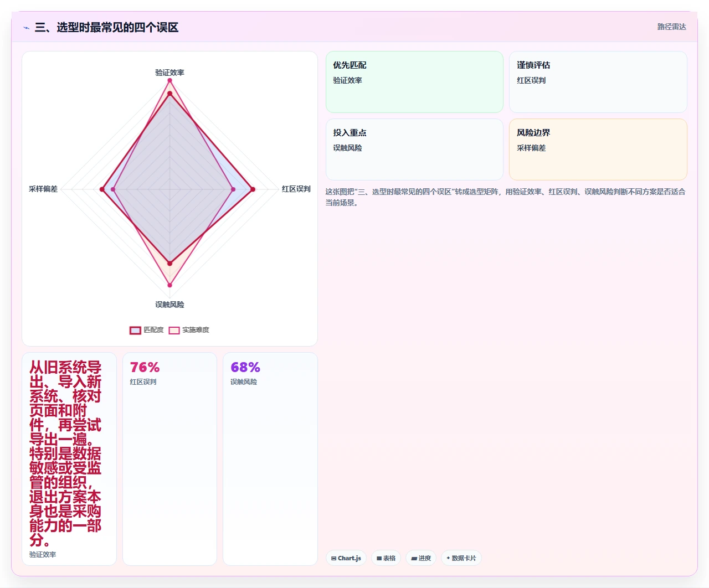This screenshot has height=588, width=709.
Task: Click the 匹配度 data point on 采样偏差 axis
Action: (102, 189)
